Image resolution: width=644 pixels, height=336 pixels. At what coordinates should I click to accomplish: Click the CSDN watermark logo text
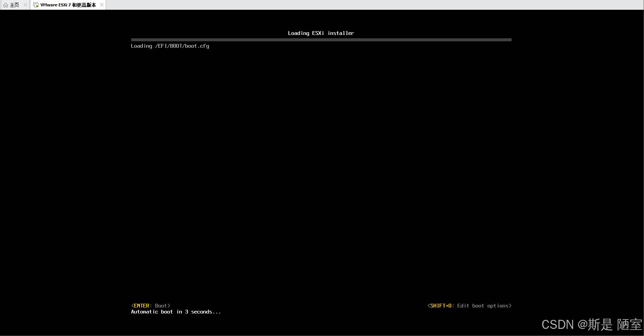click(x=557, y=324)
